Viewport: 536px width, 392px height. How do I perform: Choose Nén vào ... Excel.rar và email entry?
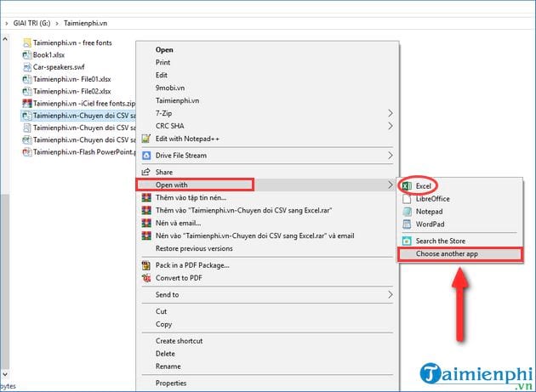coord(255,236)
